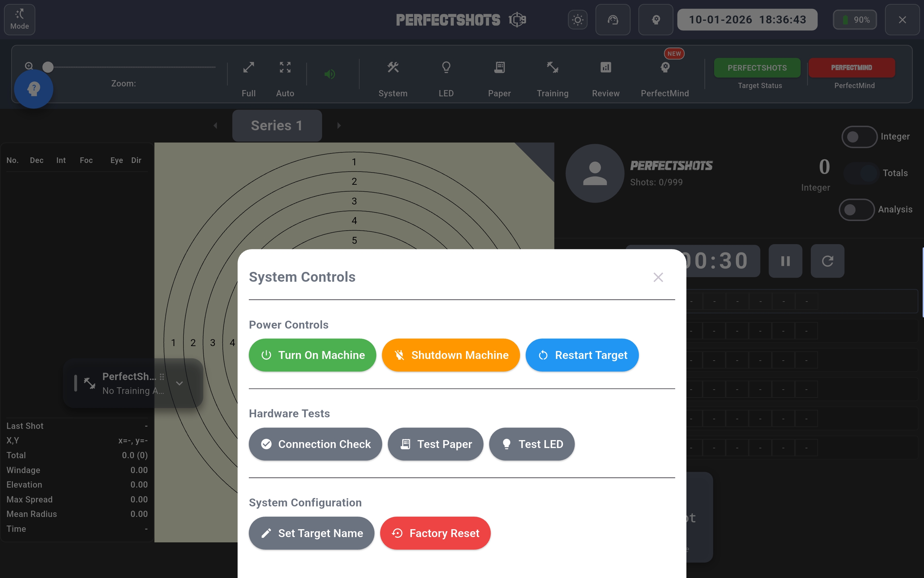This screenshot has width=924, height=578.
Task: Click the Full screen expand icon
Action: coord(248,68)
